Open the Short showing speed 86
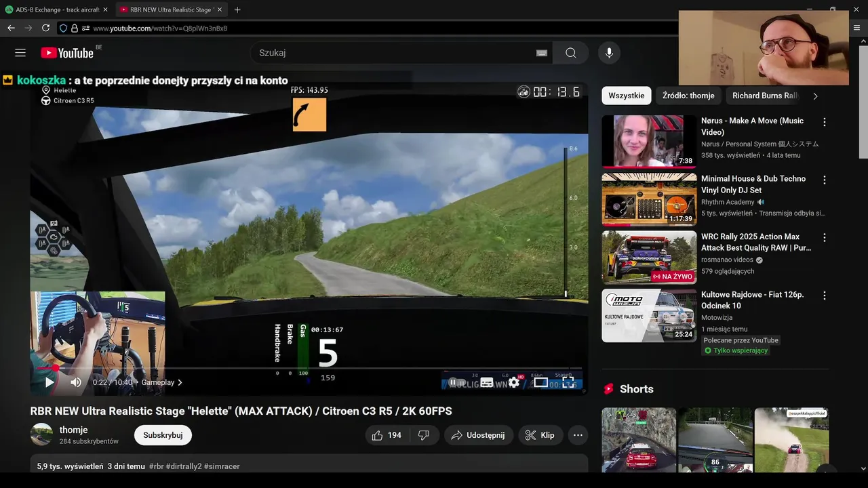The width and height of the screenshot is (868, 488). [x=715, y=440]
